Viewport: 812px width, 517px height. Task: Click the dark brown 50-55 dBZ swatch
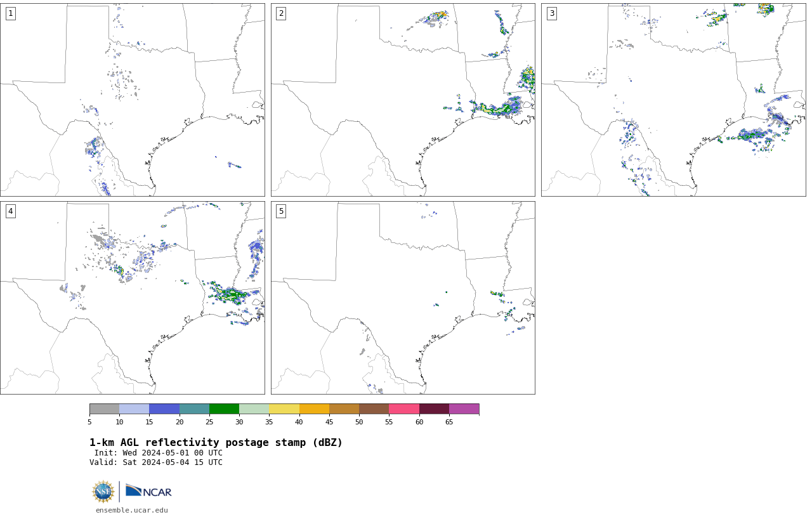coord(374,409)
